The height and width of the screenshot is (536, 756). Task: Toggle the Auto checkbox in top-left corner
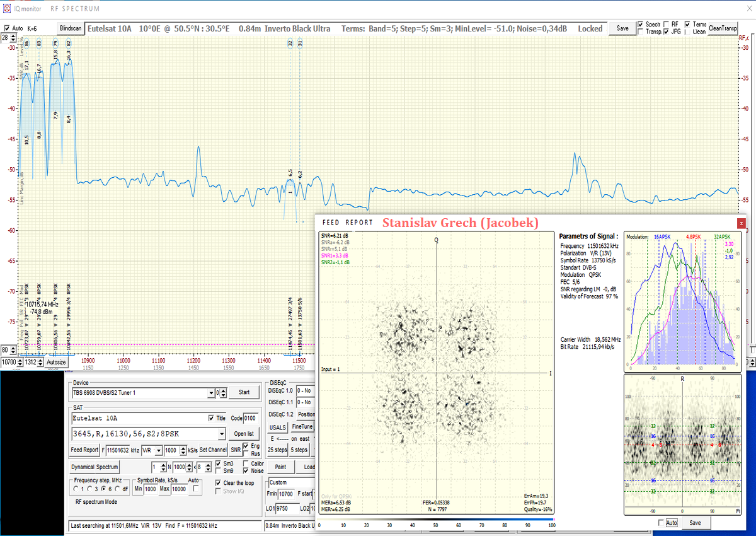7,28
